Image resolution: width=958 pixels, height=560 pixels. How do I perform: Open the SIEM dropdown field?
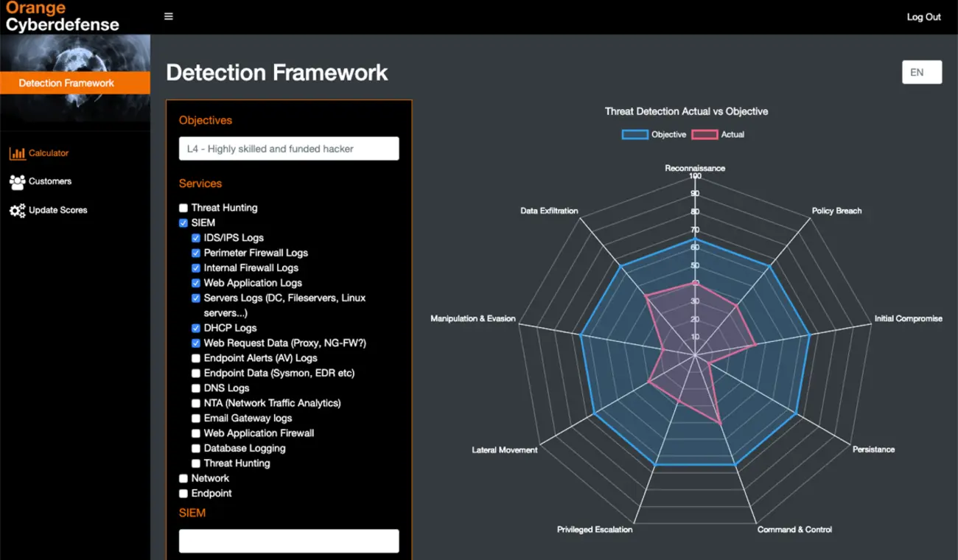289,541
